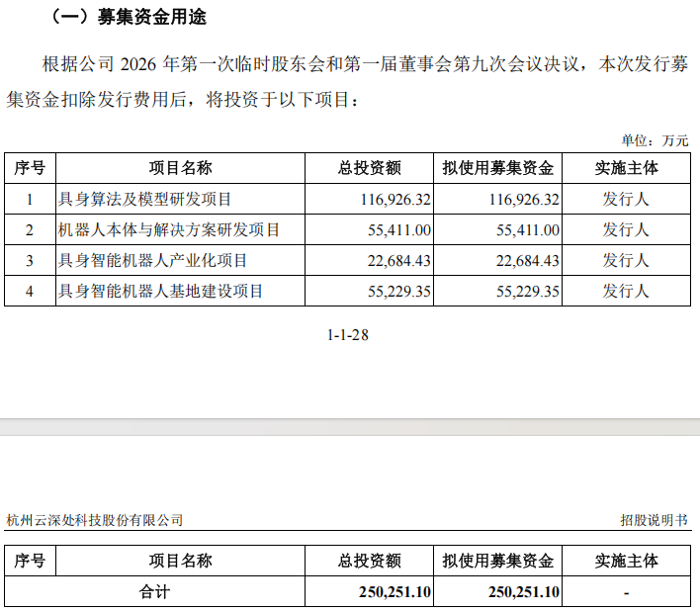Click the 总投资额 header in the first table
The image size is (700, 611).
tap(369, 168)
